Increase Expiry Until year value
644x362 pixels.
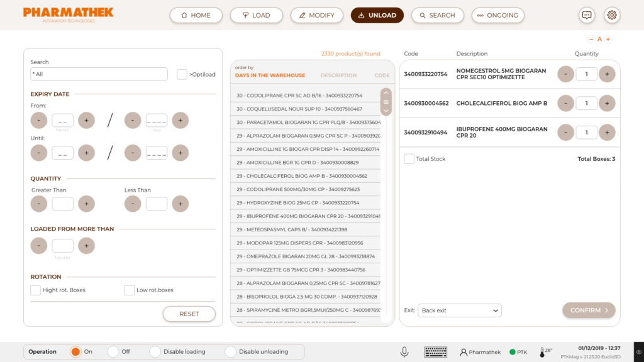tap(180, 153)
